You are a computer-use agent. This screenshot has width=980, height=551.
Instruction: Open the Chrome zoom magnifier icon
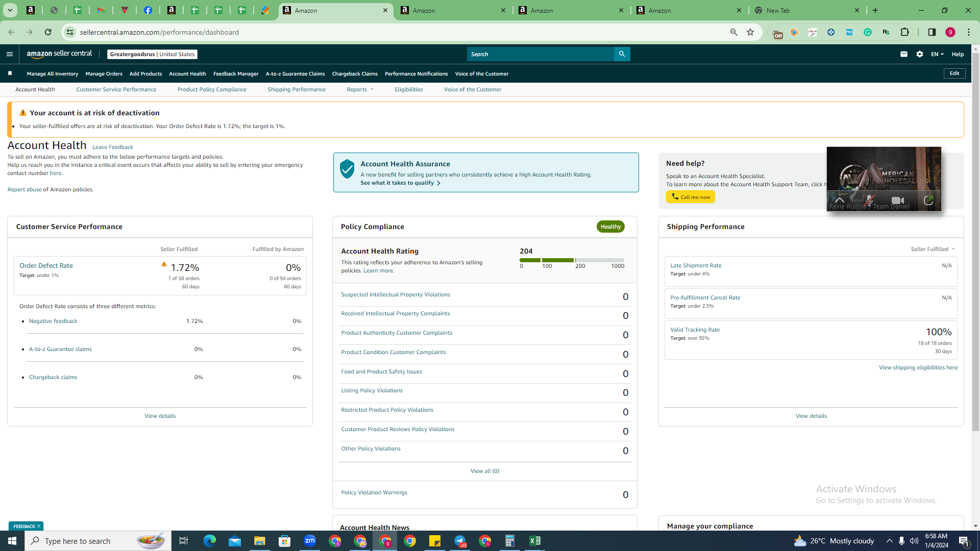coord(734,32)
